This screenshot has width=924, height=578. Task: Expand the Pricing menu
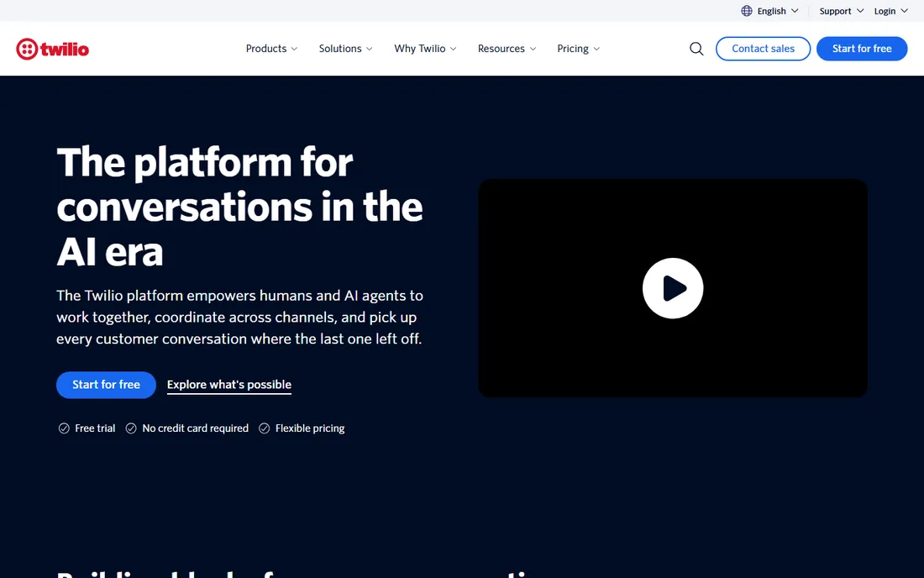[x=579, y=49]
